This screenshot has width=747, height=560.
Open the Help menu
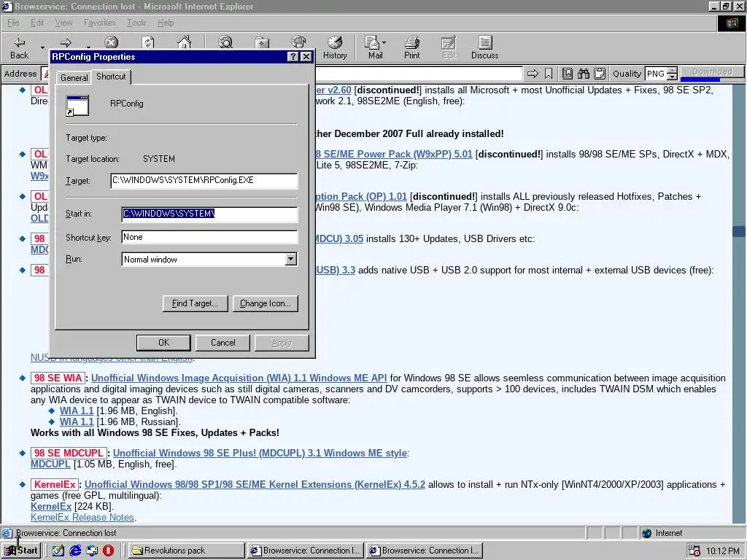point(166,23)
